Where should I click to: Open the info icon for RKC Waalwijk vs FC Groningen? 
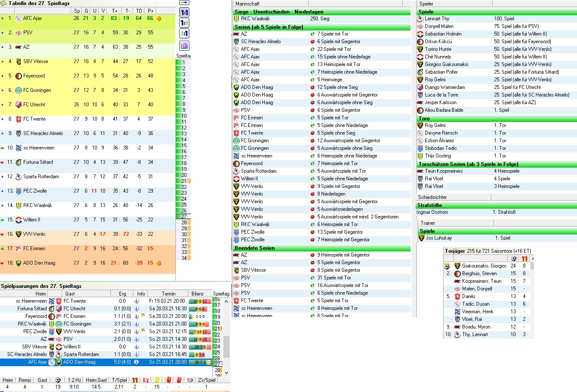tap(136, 324)
